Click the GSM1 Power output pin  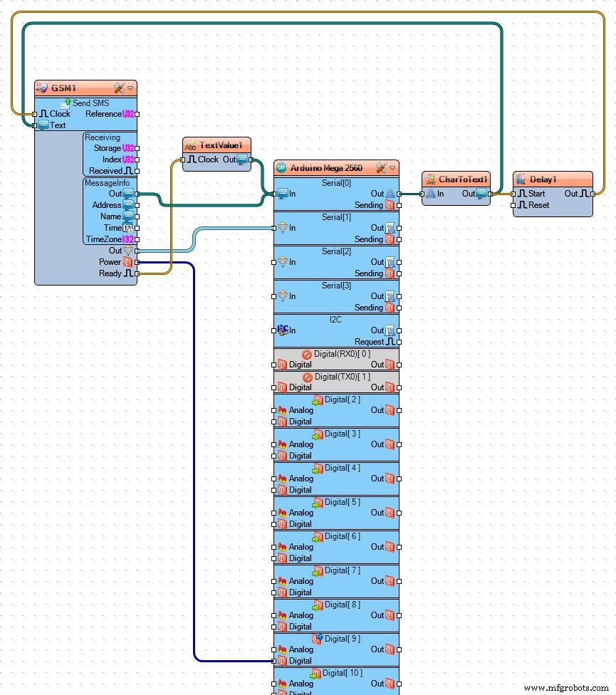137,262
